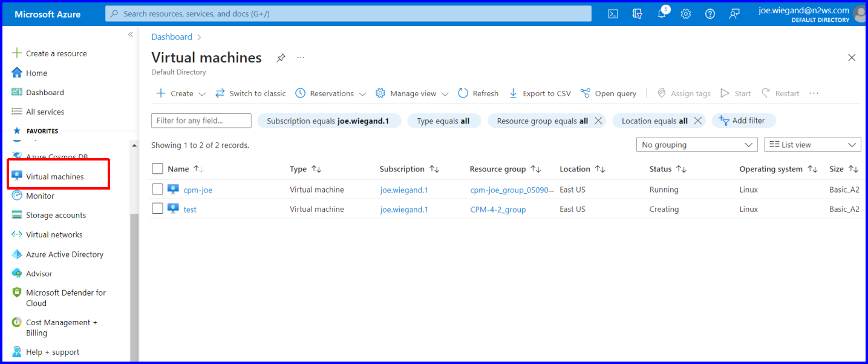Image resolution: width=868 pixels, height=364 pixels.
Task: Open Azure Active Directory in the sidebar
Action: tap(57, 254)
